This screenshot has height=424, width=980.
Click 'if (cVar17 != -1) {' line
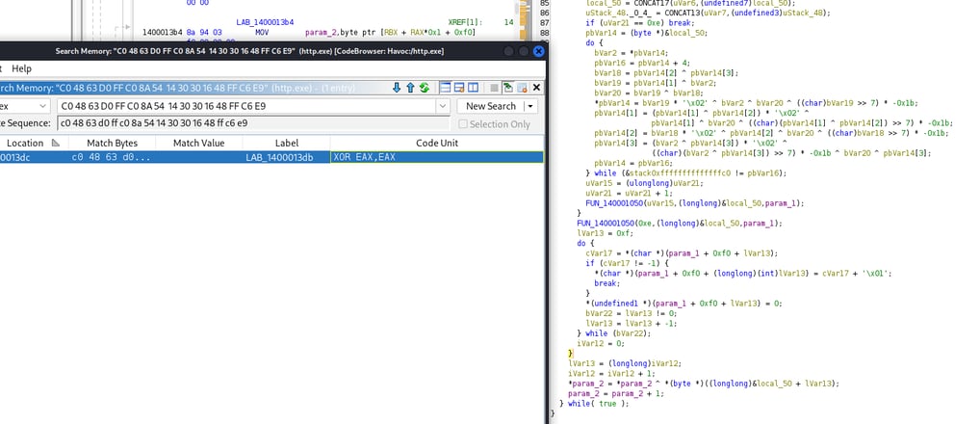pos(628,263)
